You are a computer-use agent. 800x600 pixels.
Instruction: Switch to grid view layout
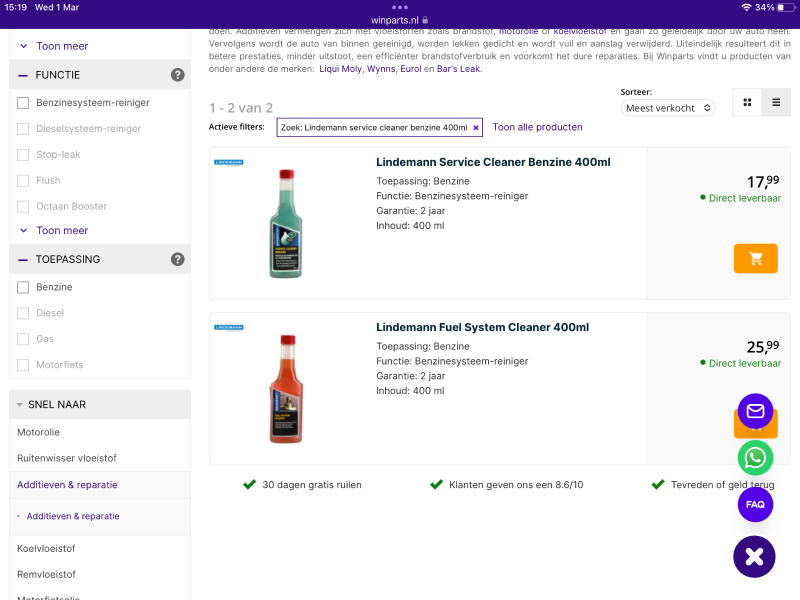[x=747, y=102]
